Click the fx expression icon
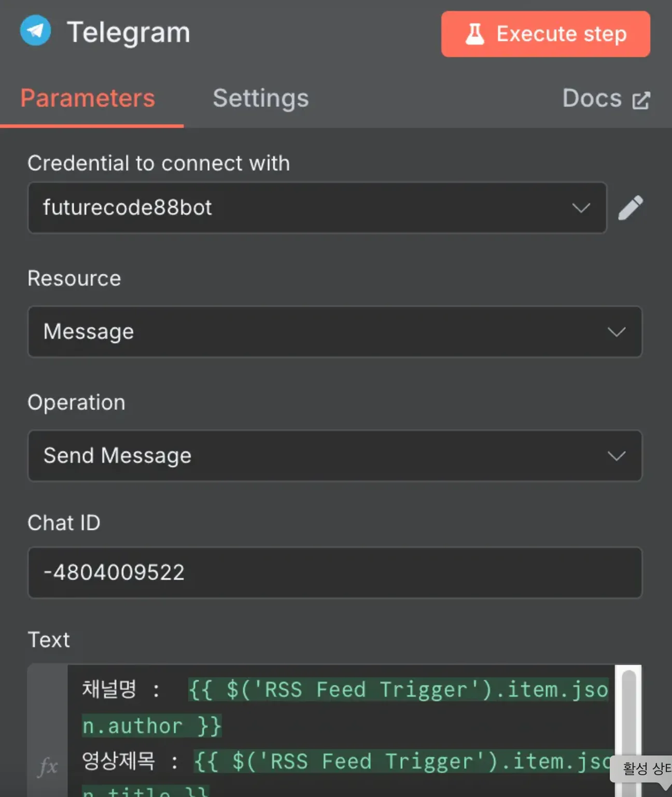The image size is (672, 797). (48, 766)
